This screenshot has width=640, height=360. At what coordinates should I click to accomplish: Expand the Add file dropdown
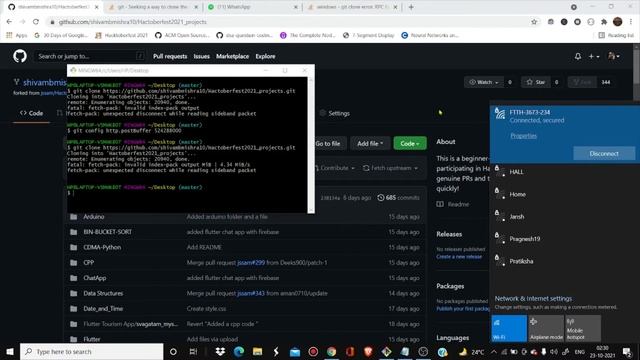click(370, 143)
